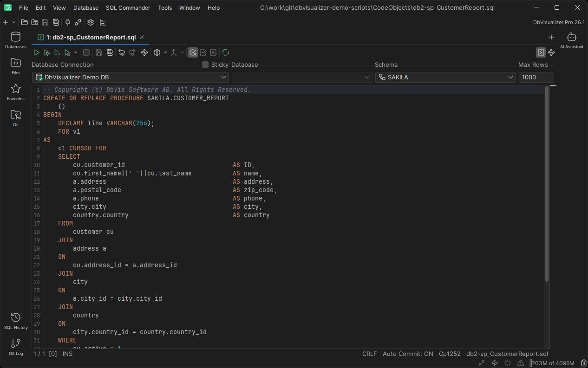
Task: Click the lightning bolt status icon
Action: 495,363
